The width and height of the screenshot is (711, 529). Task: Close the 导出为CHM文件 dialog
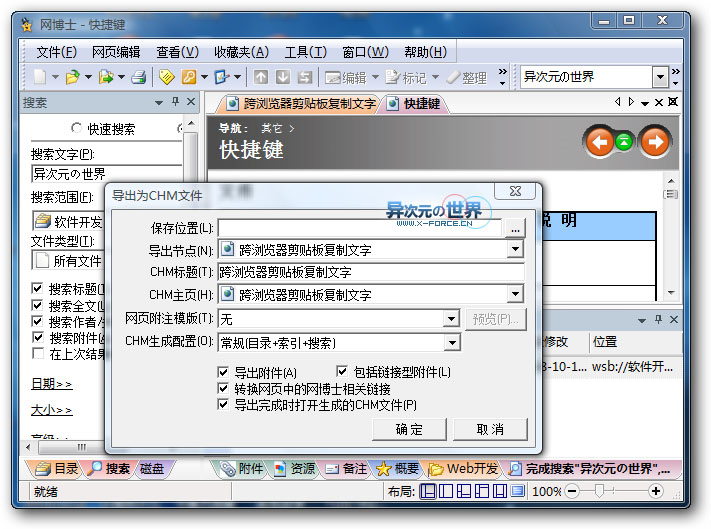[515, 191]
